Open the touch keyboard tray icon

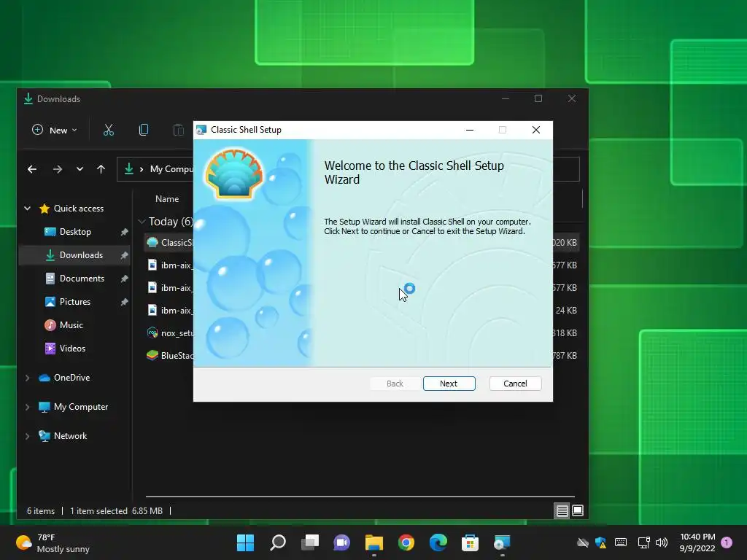pyautogui.click(x=621, y=542)
